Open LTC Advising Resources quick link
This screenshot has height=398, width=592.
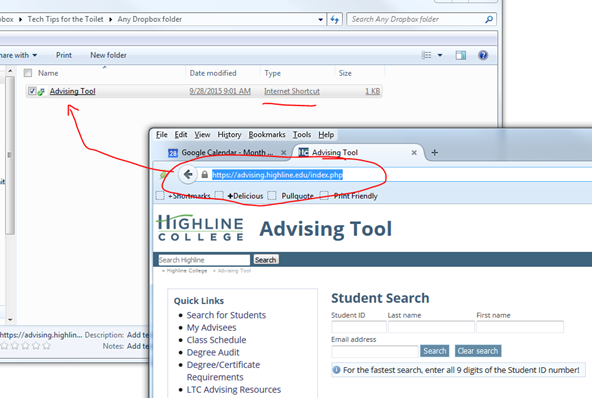point(234,389)
